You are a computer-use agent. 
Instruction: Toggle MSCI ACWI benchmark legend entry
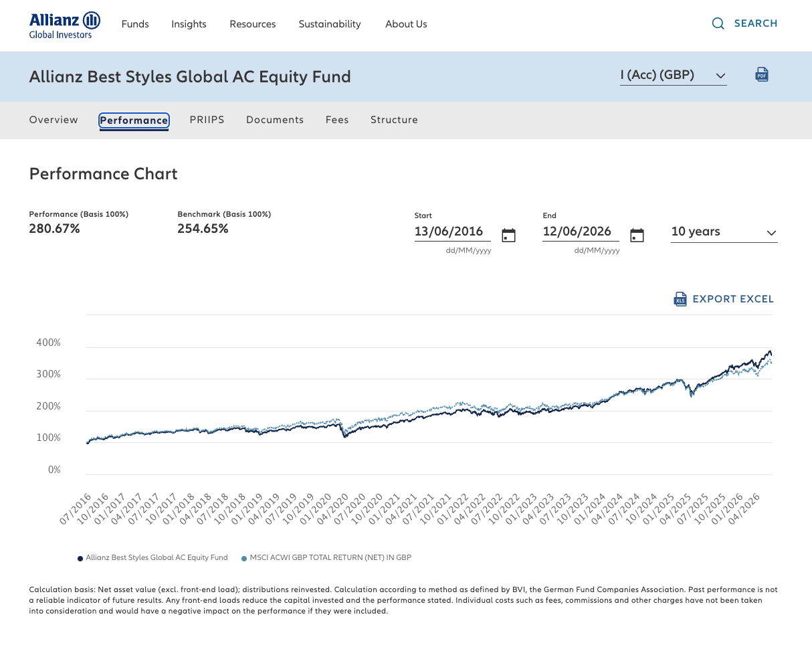326,557
